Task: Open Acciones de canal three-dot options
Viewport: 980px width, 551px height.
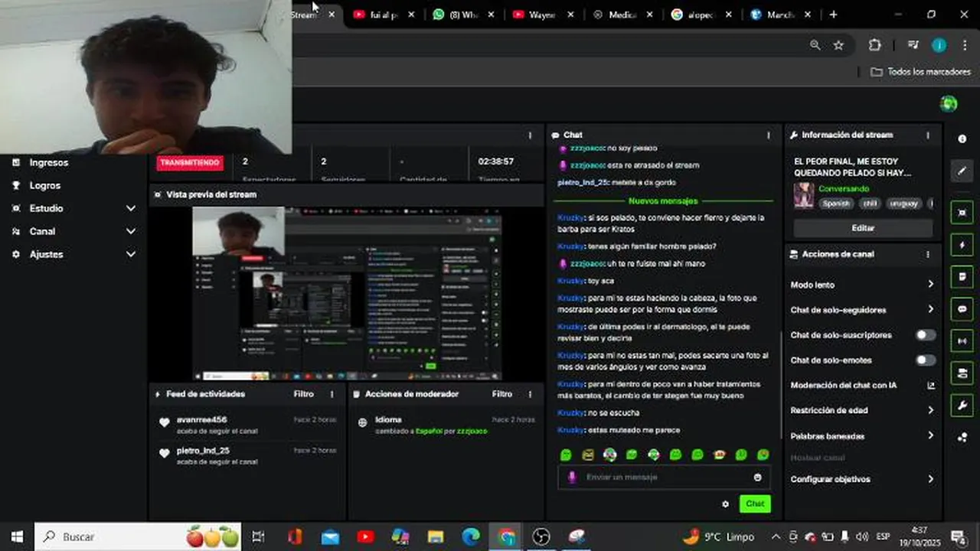Action: point(928,254)
